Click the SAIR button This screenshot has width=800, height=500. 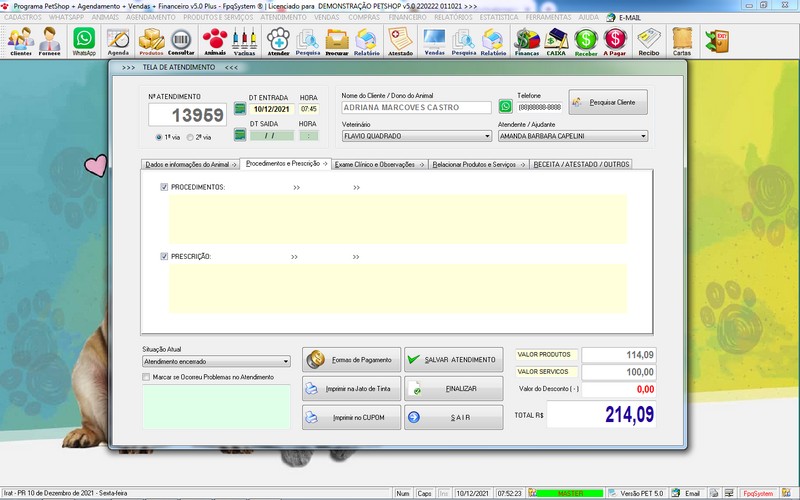(454, 417)
